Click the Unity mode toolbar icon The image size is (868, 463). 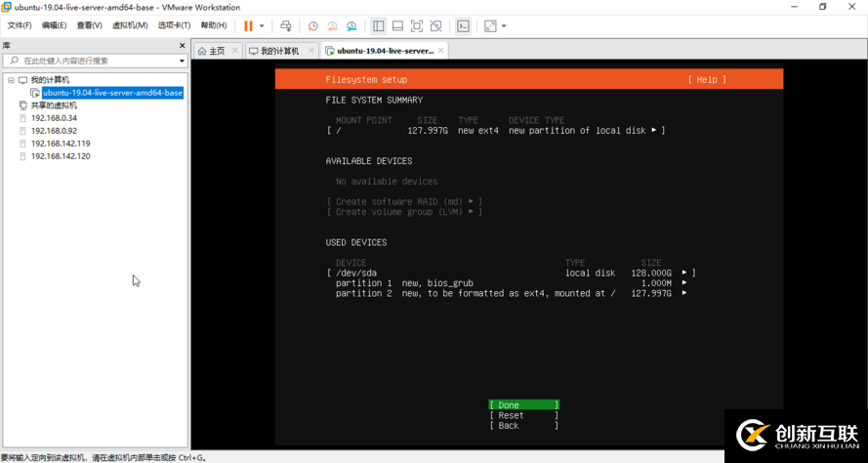(x=435, y=26)
